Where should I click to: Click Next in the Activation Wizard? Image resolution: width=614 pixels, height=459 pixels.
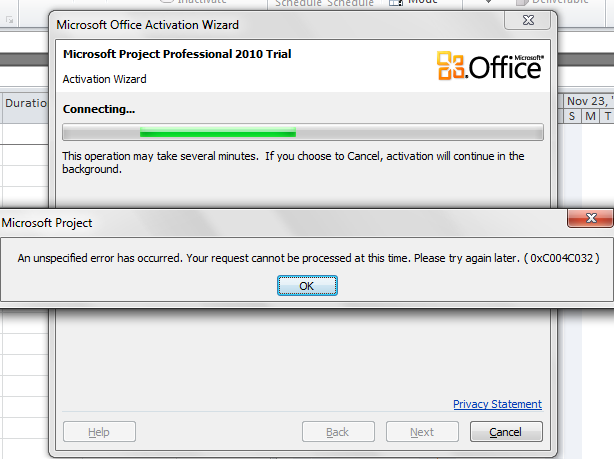pyautogui.click(x=422, y=432)
